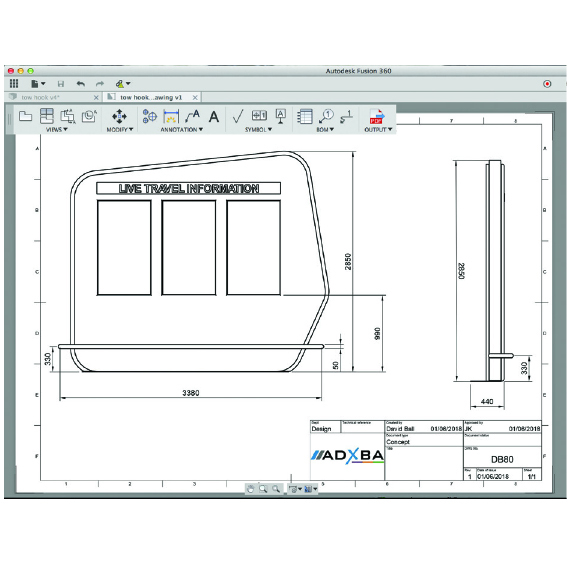Export drawing with the Output PDF icon
The width and height of the screenshot is (569, 567).
(377, 117)
